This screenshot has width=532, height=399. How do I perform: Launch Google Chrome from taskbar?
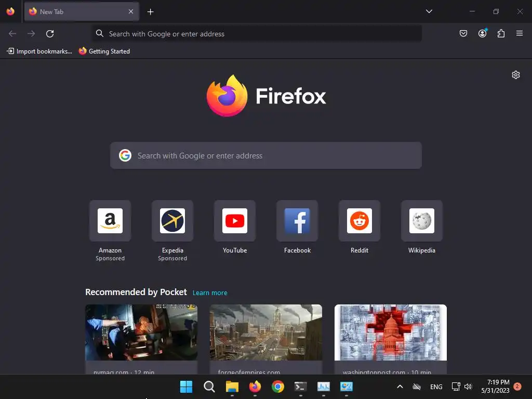[x=278, y=387]
